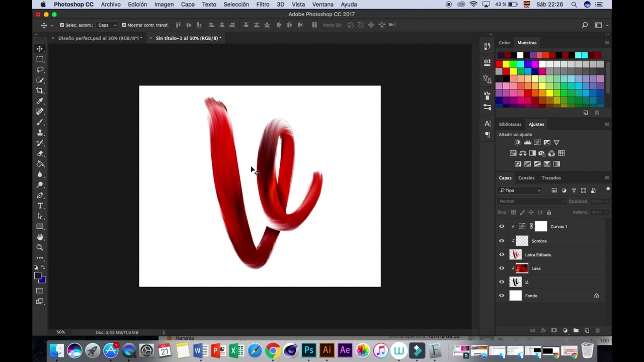Viewport: 644px width, 362px height.
Task: Click the create new layer icon
Action: [x=587, y=330]
